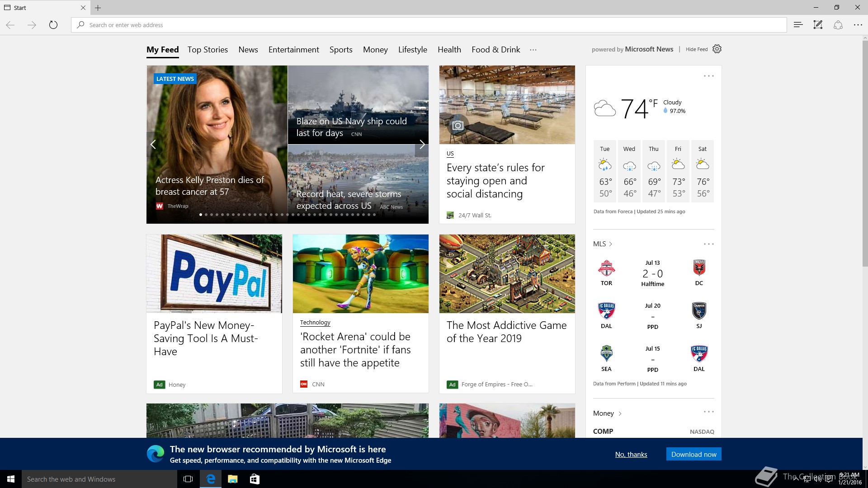Click the browser Back arrow
The image size is (868, 488).
pyautogui.click(x=10, y=25)
